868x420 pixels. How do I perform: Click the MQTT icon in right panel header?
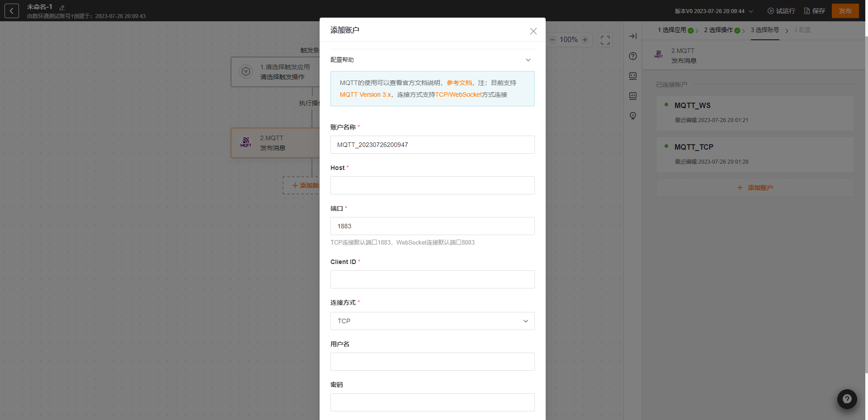click(x=659, y=54)
